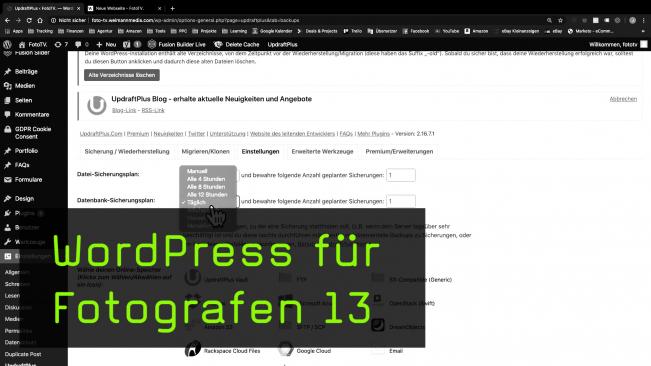
Task: Dismiss blog notice with Abbrechen
Action: coord(623,99)
